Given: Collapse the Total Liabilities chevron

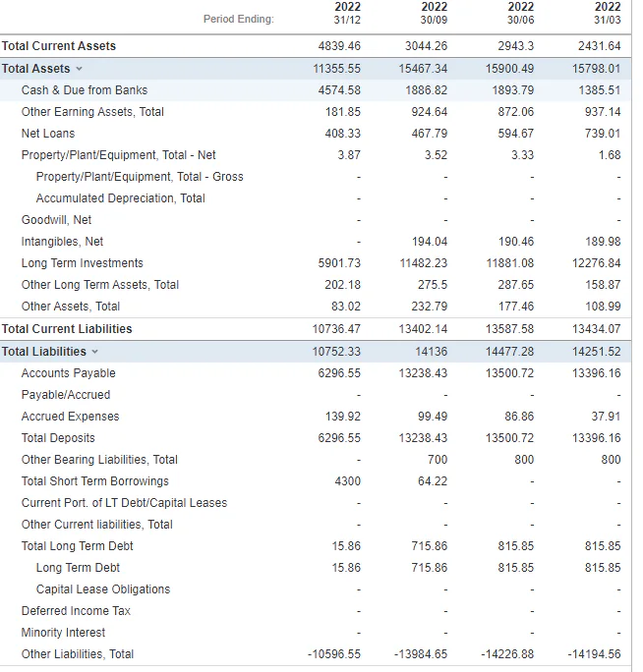Looking at the screenshot, I should pyautogui.click(x=94, y=352).
